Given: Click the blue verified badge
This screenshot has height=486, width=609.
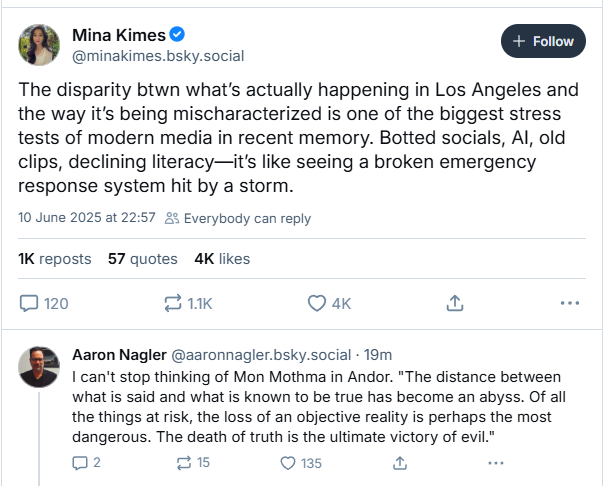Looking at the screenshot, I should pos(177,34).
